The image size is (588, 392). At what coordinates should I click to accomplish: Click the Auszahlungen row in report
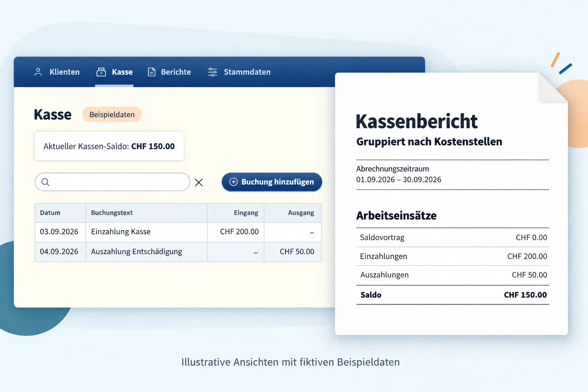(452, 275)
